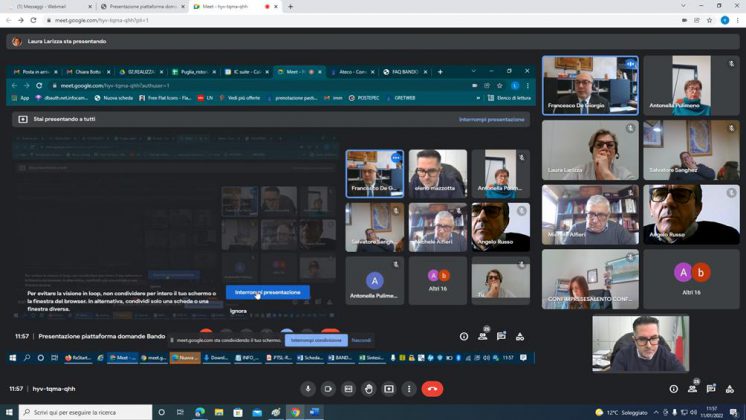Viewport: 746px width, 420px height.
Task: Select Laura Larizza's video tile
Action: (590, 150)
